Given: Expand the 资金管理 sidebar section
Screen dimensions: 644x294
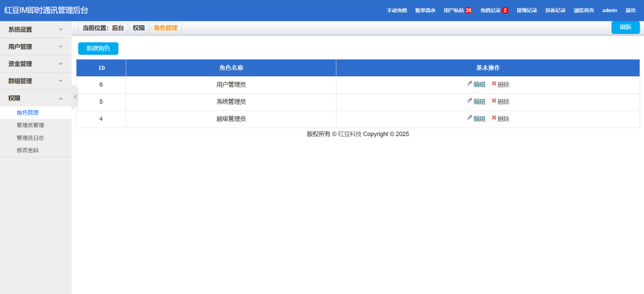Looking at the screenshot, I should 35,64.
